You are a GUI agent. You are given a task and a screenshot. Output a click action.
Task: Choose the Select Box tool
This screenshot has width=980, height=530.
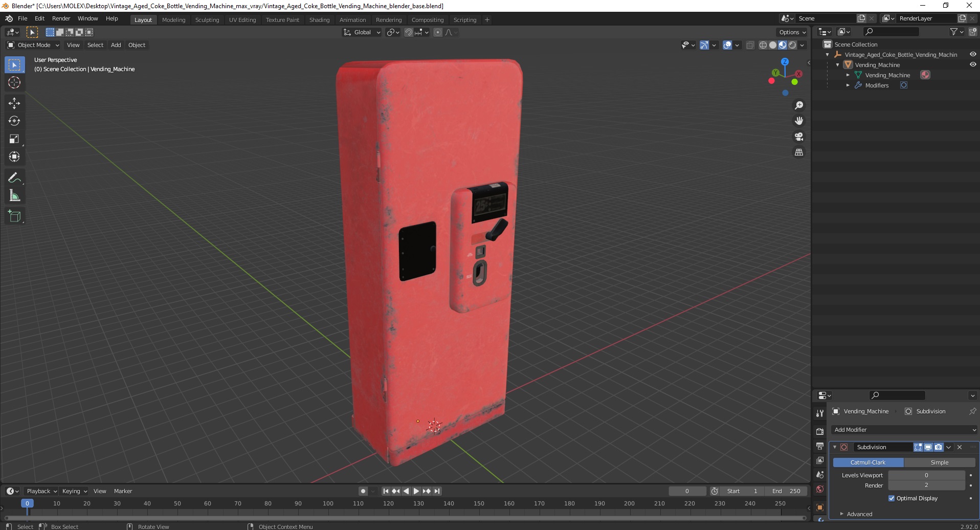[14, 65]
